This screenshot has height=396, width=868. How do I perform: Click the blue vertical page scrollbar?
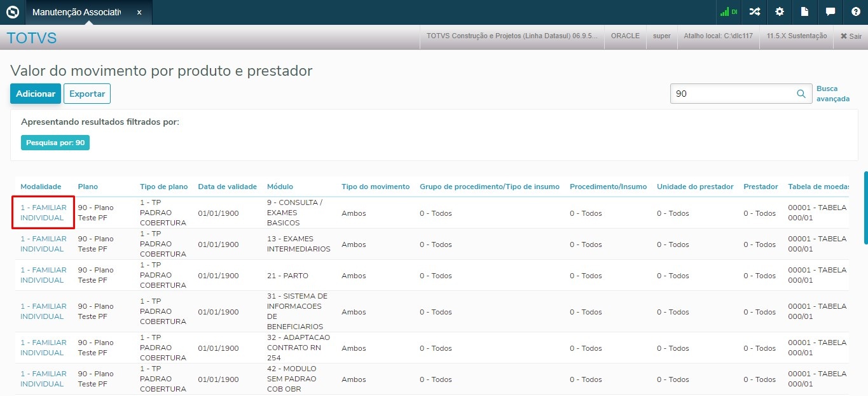(x=865, y=208)
